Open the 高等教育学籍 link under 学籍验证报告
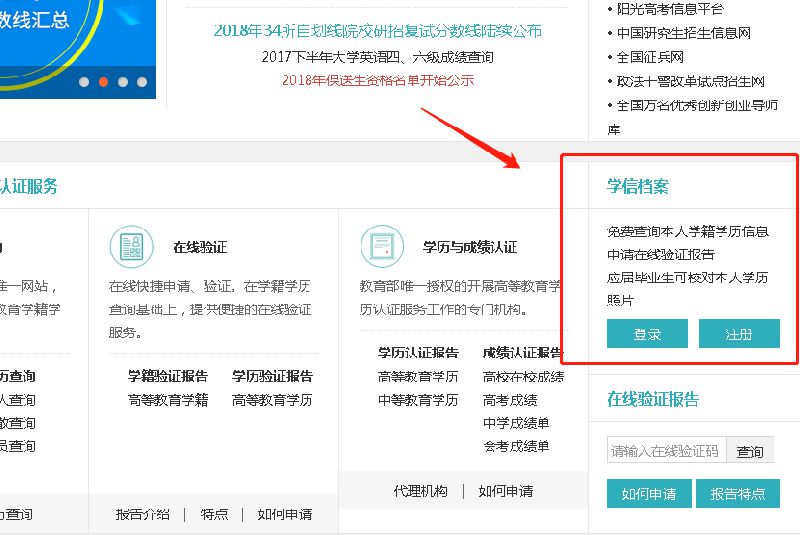800x535 pixels. click(168, 400)
